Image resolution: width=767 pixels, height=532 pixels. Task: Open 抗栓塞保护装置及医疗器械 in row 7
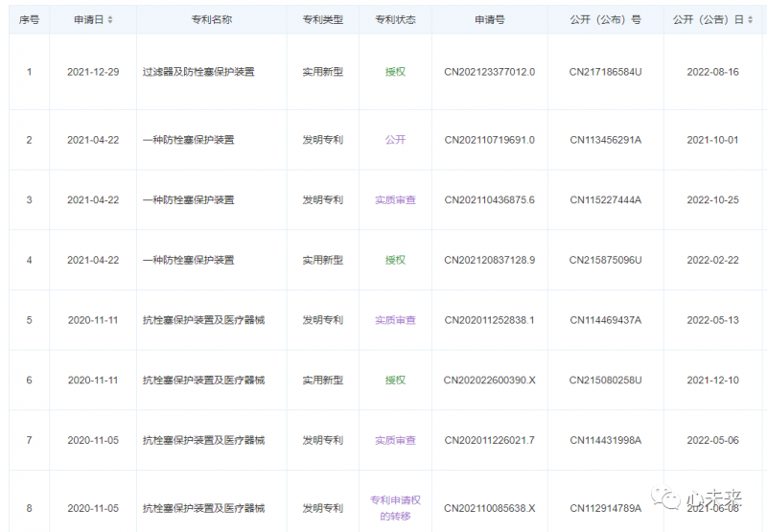point(203,441)
